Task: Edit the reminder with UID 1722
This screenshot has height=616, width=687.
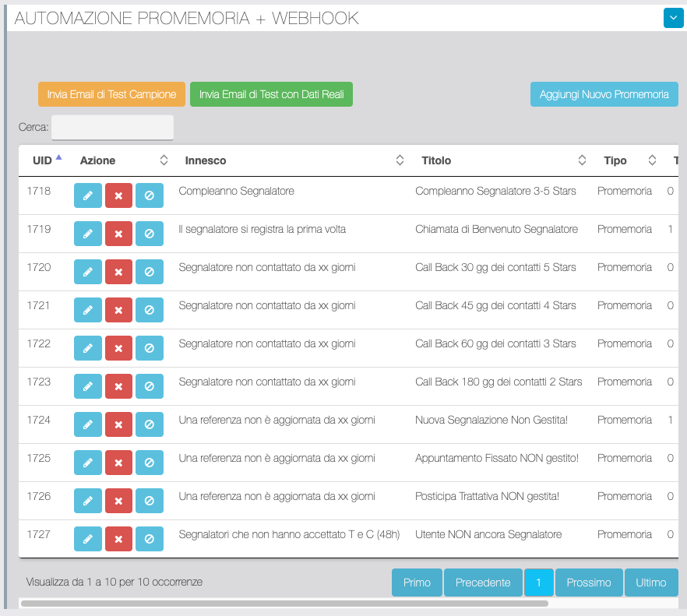Action: 88,349
